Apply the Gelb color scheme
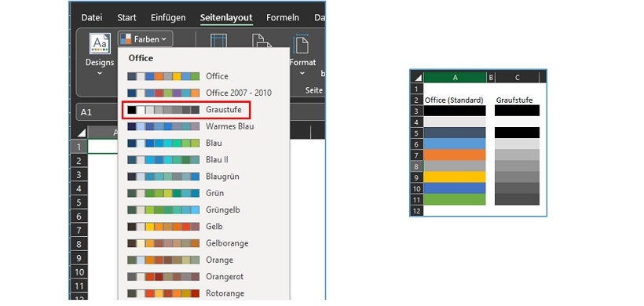The width and height of the screenshot is (644, 306). (204, 227)
